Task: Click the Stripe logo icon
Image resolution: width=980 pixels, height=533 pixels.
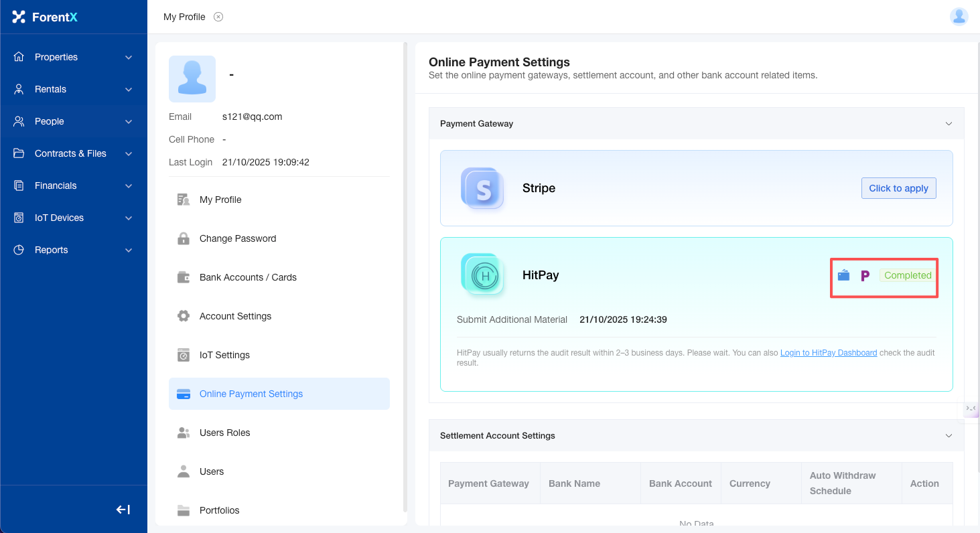Action: 482,188
